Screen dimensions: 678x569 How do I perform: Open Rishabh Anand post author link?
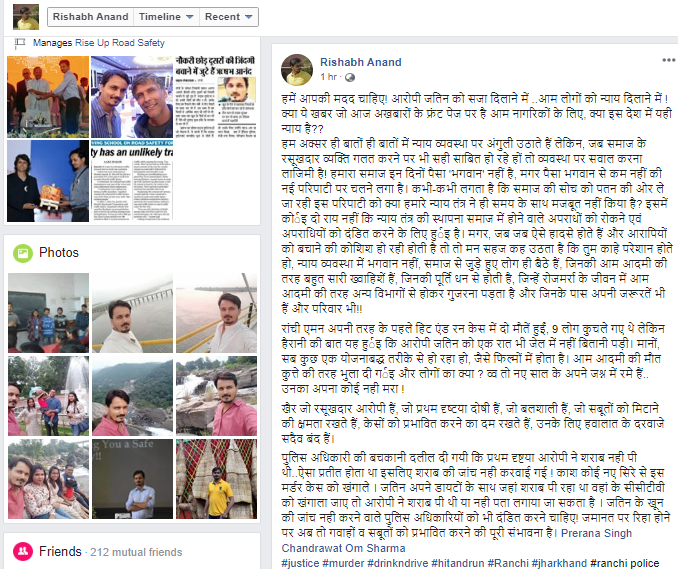pyautogui.click(x=361, y=62)
